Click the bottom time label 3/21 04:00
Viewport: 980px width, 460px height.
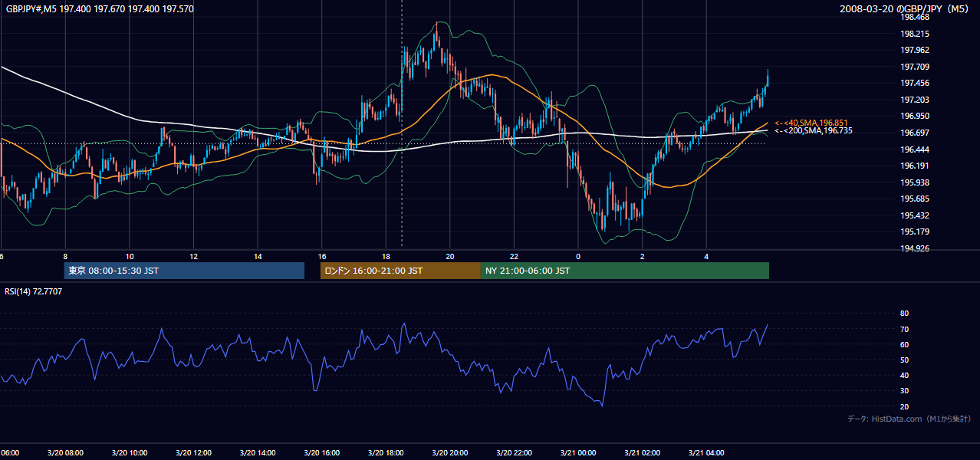[706, 453]
